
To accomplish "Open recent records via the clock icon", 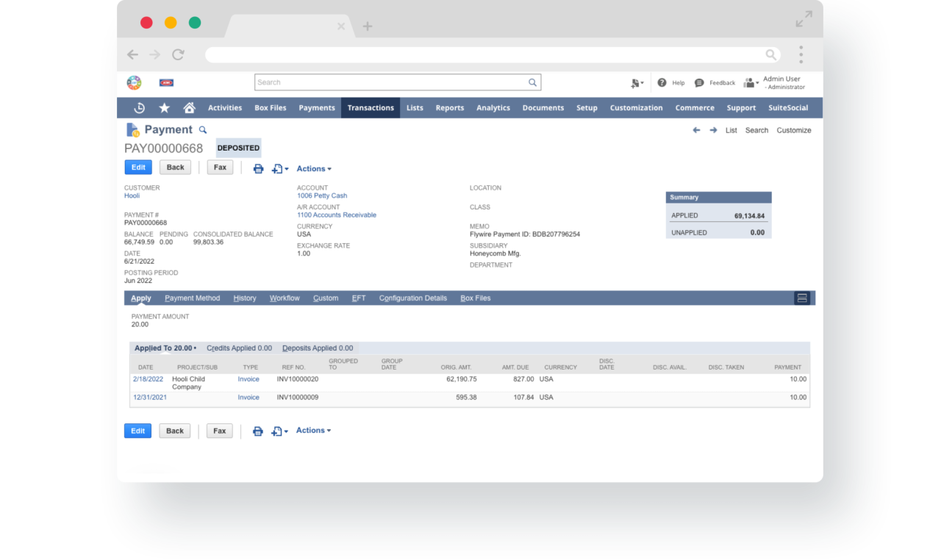I will point(139,107).
